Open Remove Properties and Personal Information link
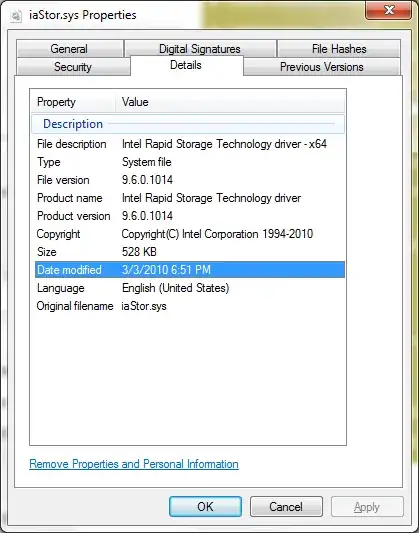 pos(134,464)
